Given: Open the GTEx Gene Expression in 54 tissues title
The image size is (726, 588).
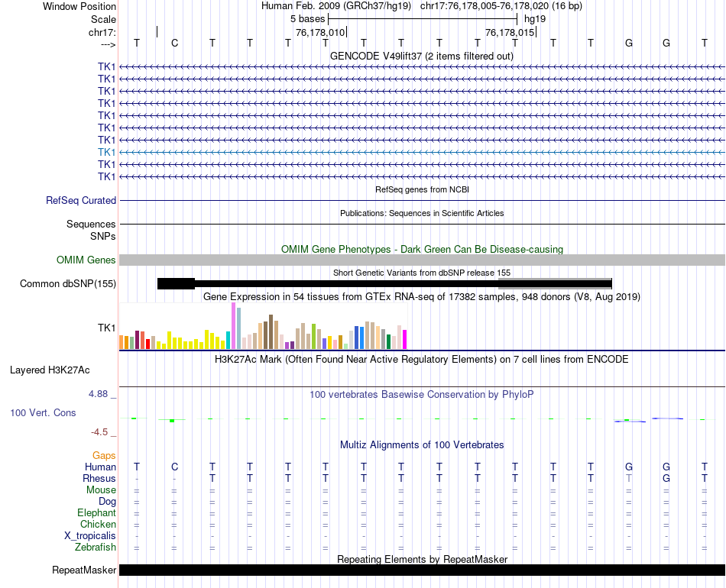Looking at the screenshot, I should pyautogui.click(x=422, y=296).
